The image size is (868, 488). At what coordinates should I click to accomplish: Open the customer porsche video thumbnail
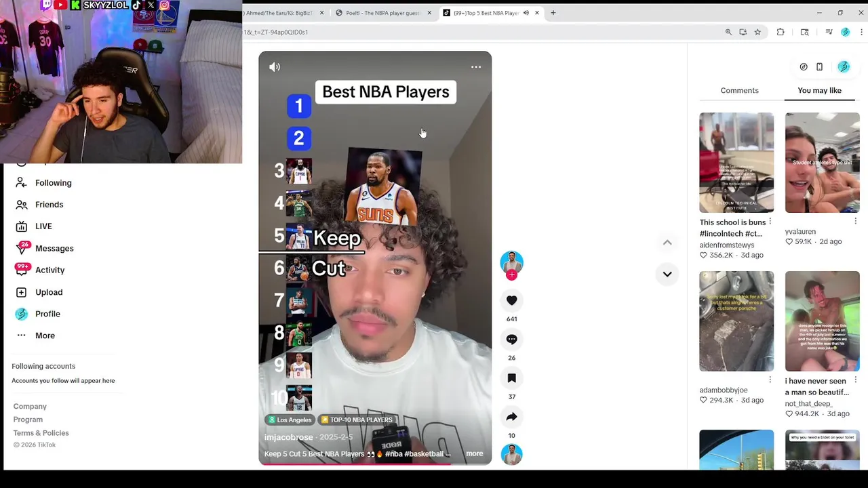point(736,321)
